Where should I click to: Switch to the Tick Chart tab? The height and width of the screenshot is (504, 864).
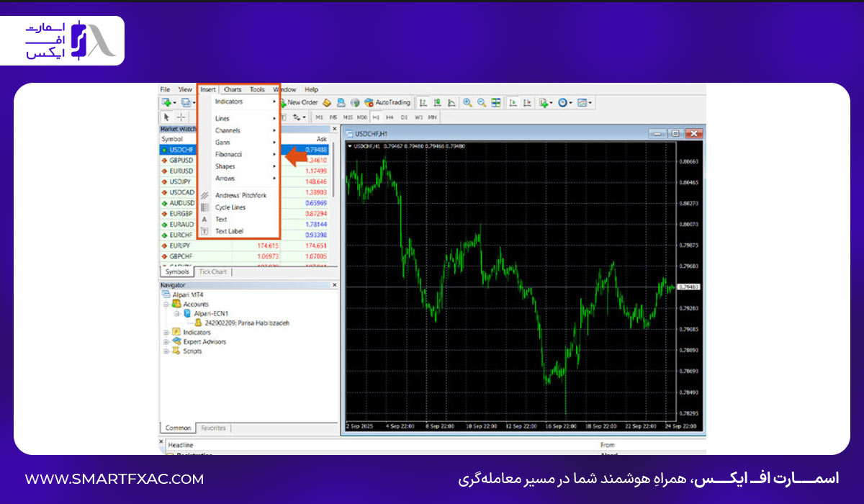212,272
